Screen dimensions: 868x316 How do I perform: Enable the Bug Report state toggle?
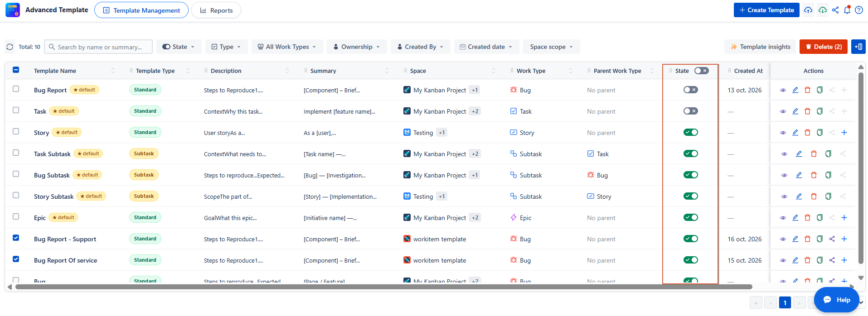pos(691,90)
